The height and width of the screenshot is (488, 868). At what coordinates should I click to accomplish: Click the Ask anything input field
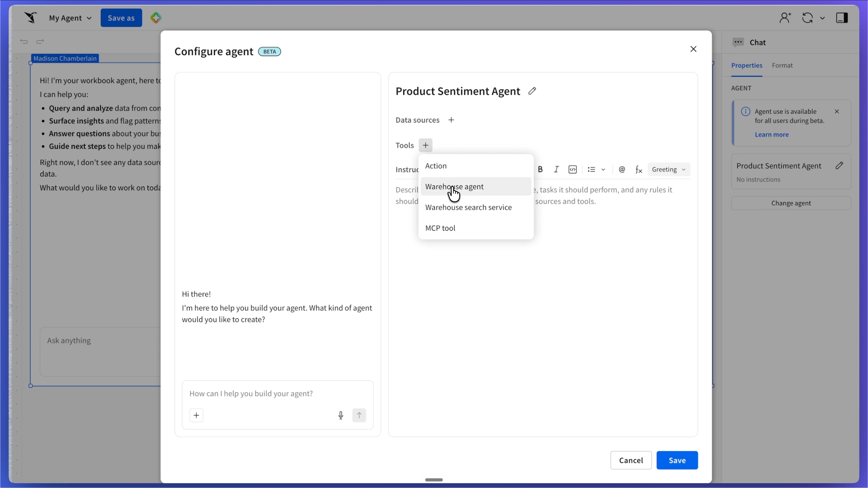coord(100,351)
